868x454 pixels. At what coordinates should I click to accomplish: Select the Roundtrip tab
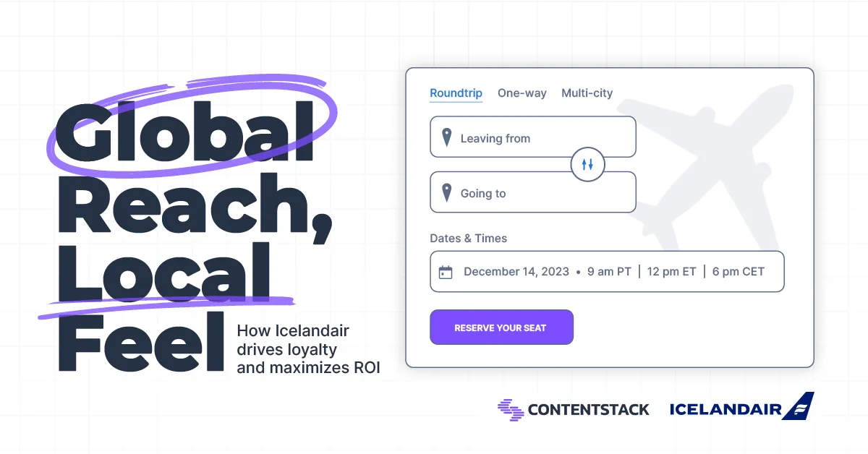pos(456,93)
